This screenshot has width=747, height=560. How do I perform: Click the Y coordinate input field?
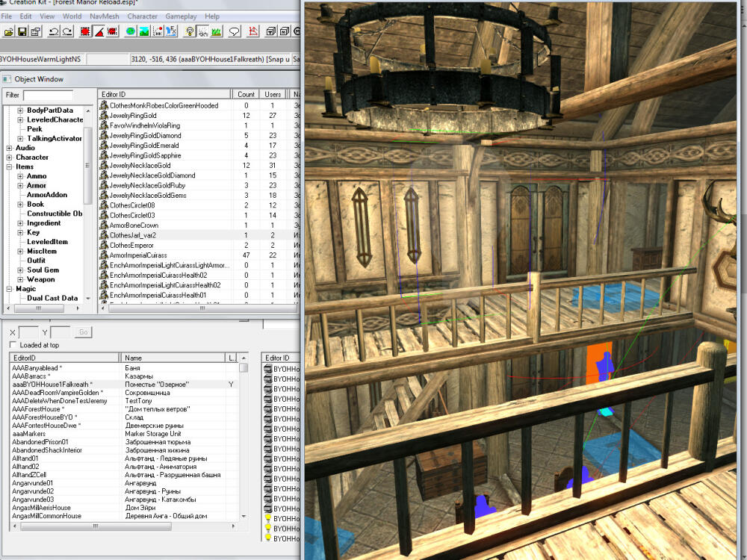tap(60, 332)
